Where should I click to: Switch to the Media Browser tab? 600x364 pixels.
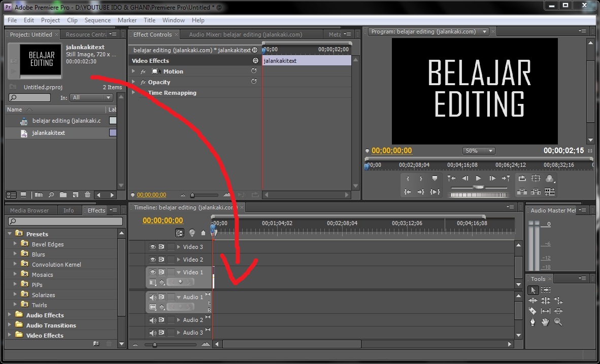pos(30,210)
